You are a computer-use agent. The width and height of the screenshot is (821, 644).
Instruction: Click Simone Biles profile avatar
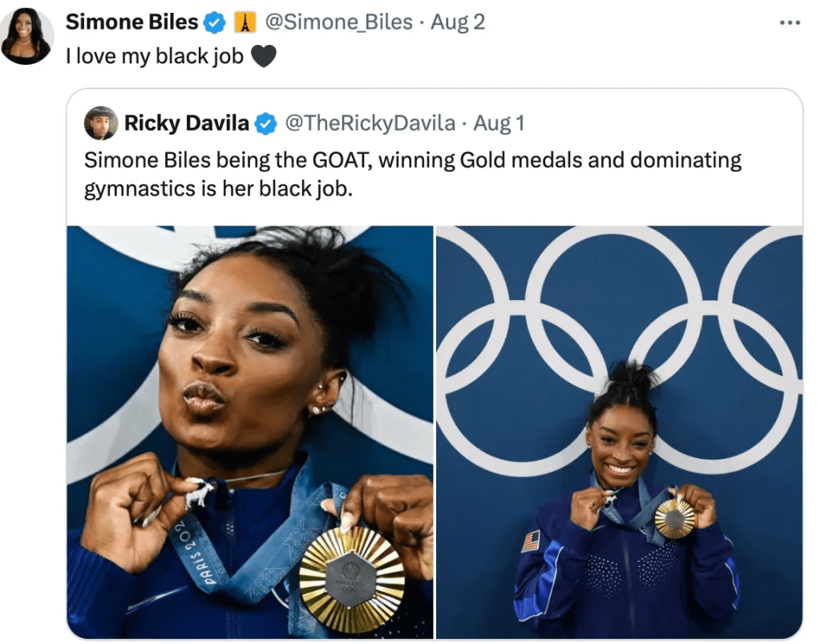pos(26,36)
